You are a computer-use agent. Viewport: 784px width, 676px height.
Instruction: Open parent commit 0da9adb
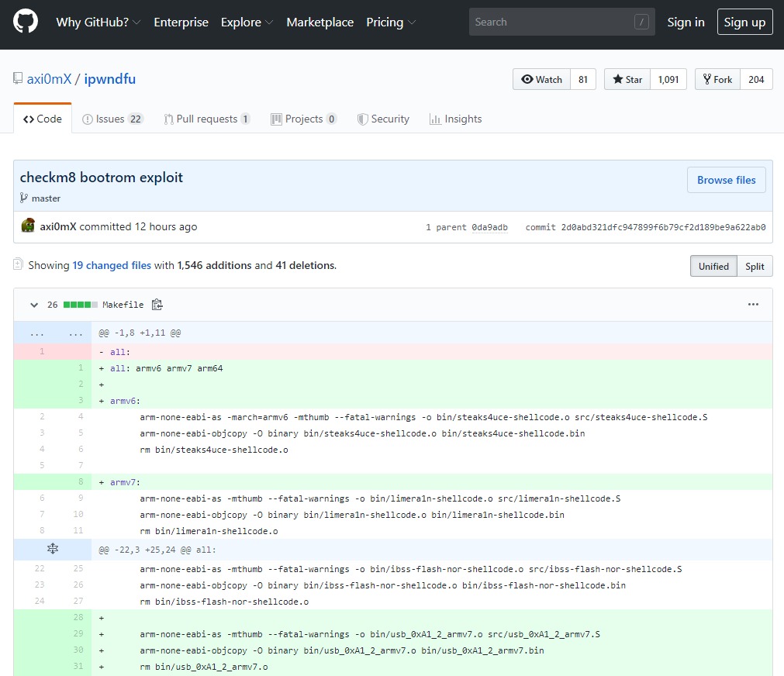[x=489, y=227]
